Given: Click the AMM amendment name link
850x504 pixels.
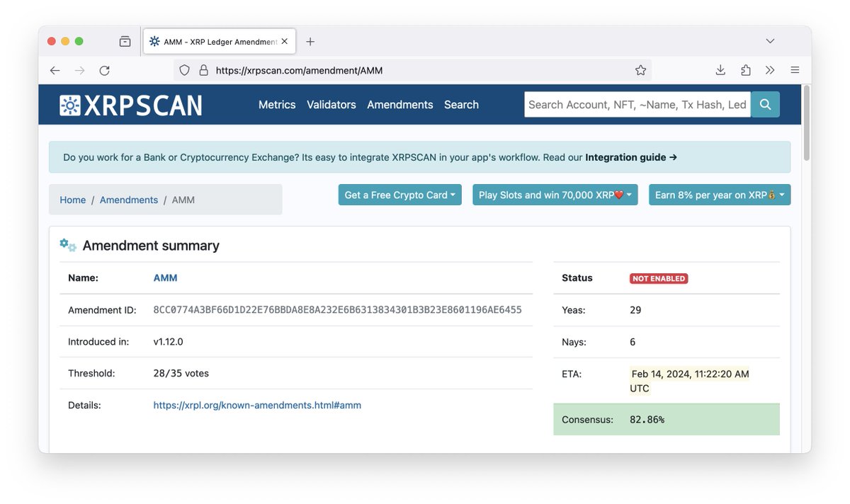Looking at the screenshot, I should [165, 278].
